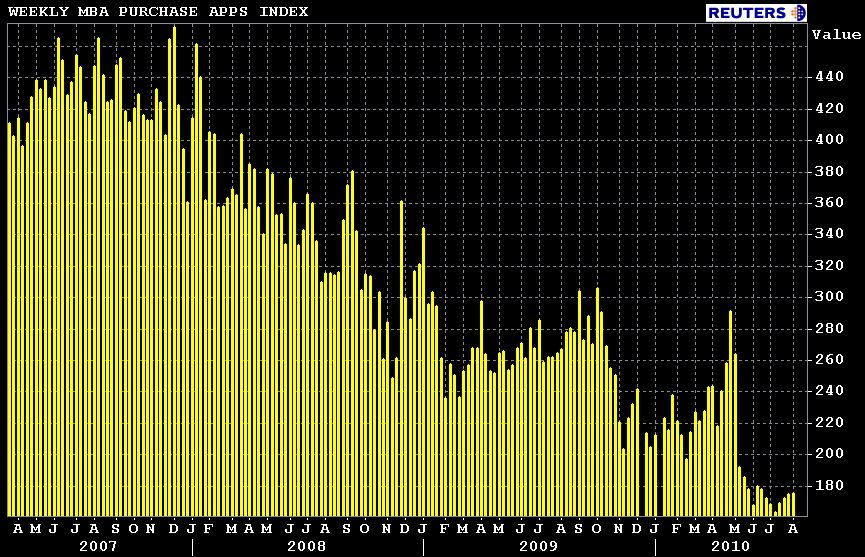The height and width of the screenshot is (557, 865).
Task: Click the 'Value' axis heading
Action: point(836,34)
